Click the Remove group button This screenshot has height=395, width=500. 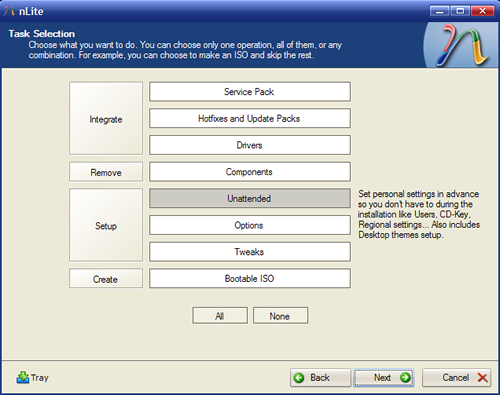point(106,172)
